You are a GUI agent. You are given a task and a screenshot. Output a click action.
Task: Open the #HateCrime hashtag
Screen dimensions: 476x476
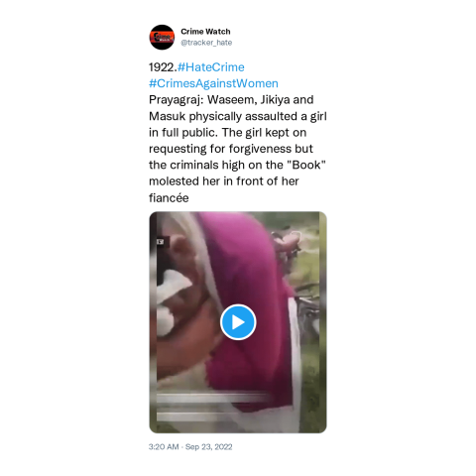click(x=211, y=67)
